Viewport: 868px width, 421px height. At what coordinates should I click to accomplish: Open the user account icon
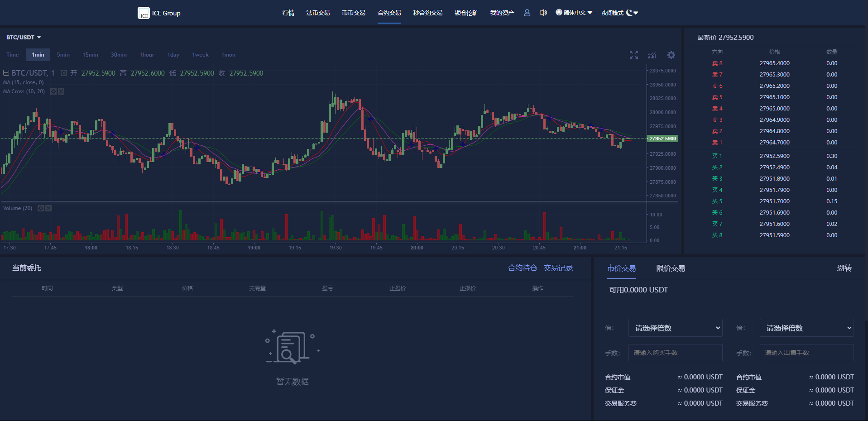click(527, 13)
